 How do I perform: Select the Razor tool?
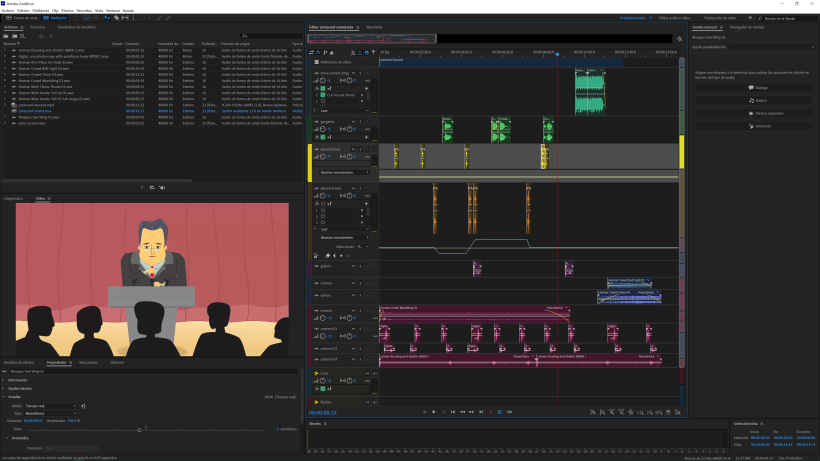pyautogui.click(x=116, y=18)
